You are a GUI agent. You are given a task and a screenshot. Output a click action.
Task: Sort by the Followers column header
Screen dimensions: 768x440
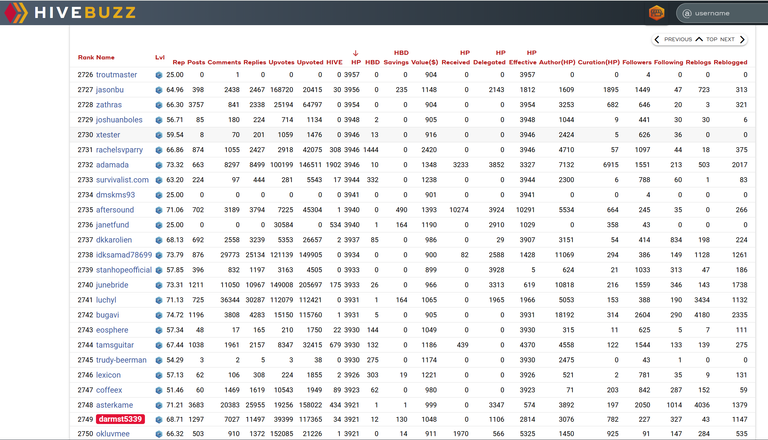point(637,62)
